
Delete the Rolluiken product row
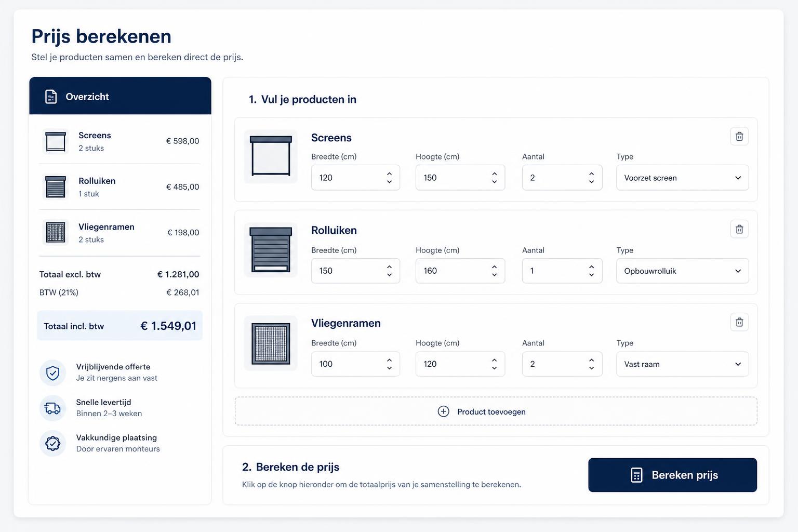739,229
